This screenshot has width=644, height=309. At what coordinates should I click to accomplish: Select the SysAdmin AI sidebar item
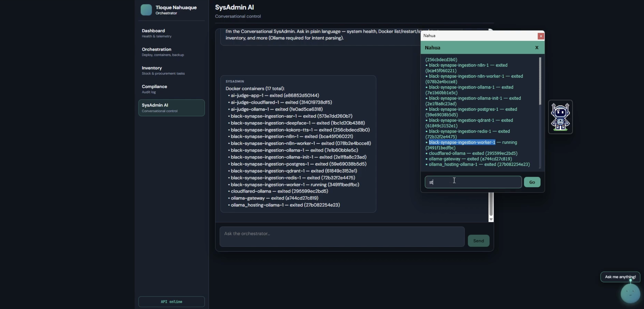pyautogui.click(x=171, y=108)
